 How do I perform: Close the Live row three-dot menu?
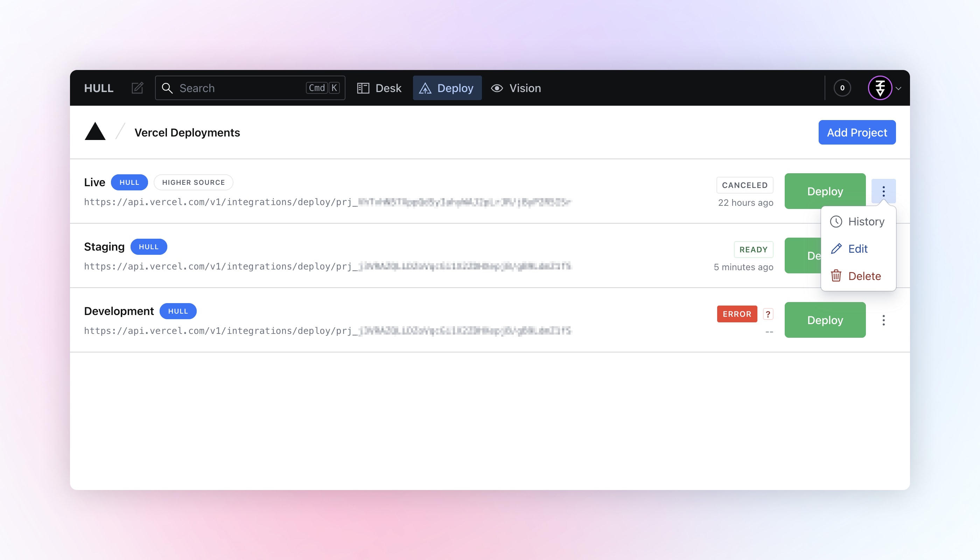[x=883, y=191]
